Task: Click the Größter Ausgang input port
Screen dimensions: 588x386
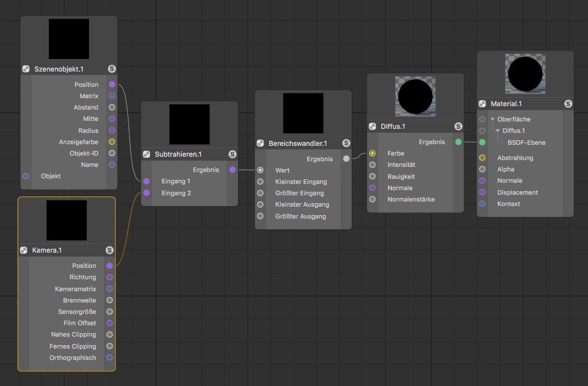Action: (260, 216)
